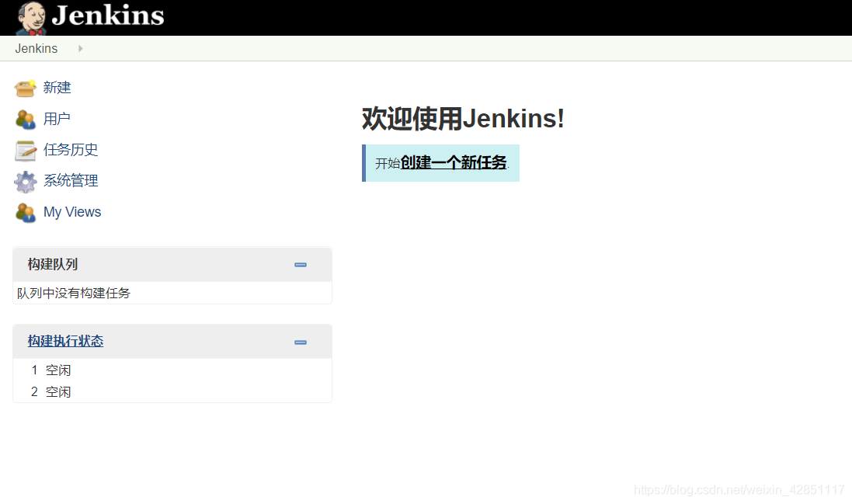Open the 构建执行状态 header link
The width and height of the screenshot is (852, 504).
tap(66, 341)
